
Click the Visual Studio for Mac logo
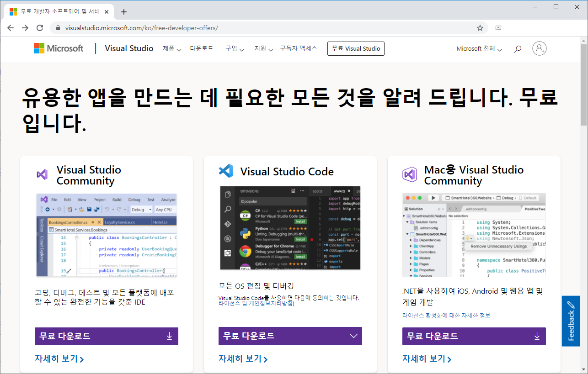coord(409,174)
